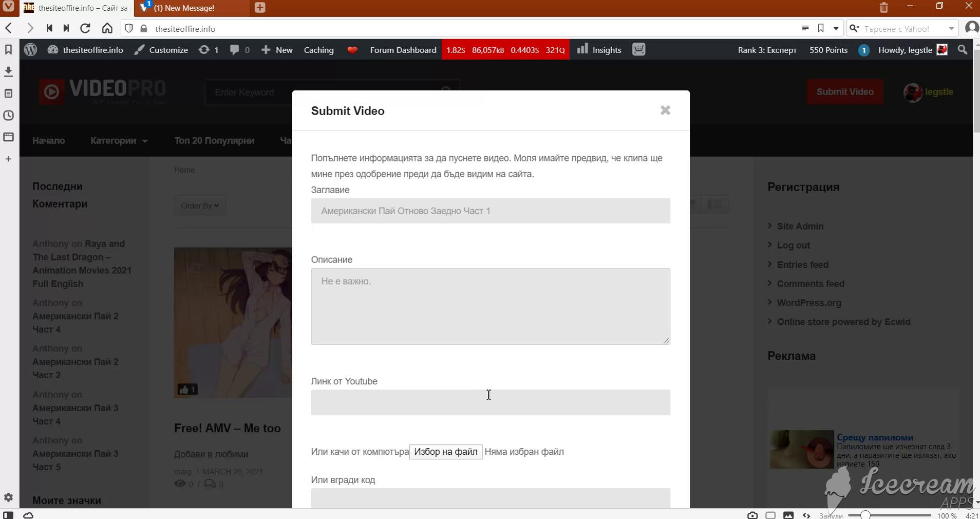Image resolution: width=980 pixels, height=519 pixels.
Task: Open the bookmark dropdown in address bar
Action: 836,29
